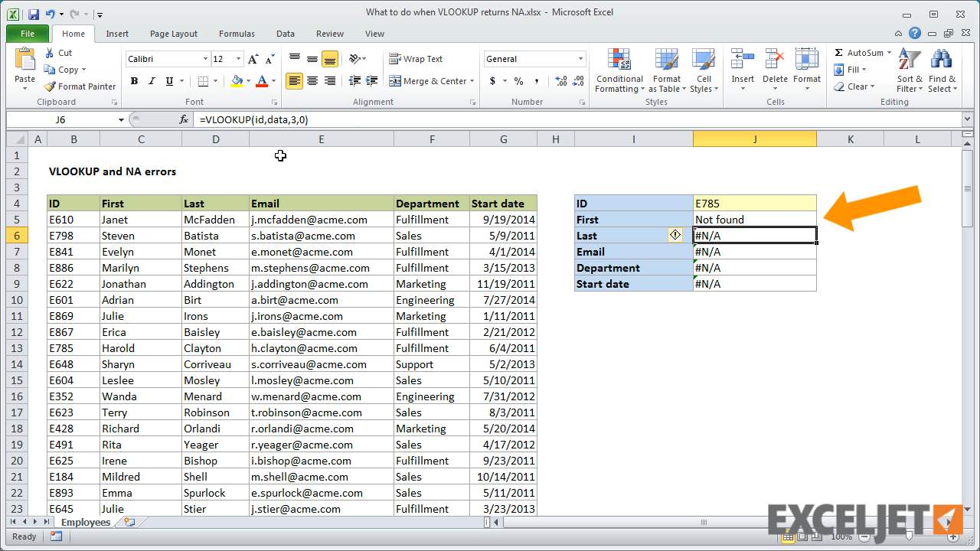The image size is (980, 551).
Task: Select the Format Painter tool
Action: point(80,86)
